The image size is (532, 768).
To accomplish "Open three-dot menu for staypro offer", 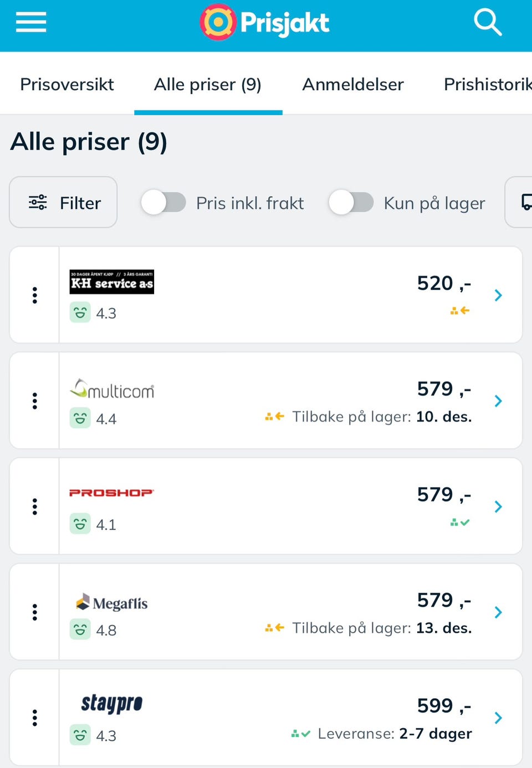I will [x=35, y=718].
